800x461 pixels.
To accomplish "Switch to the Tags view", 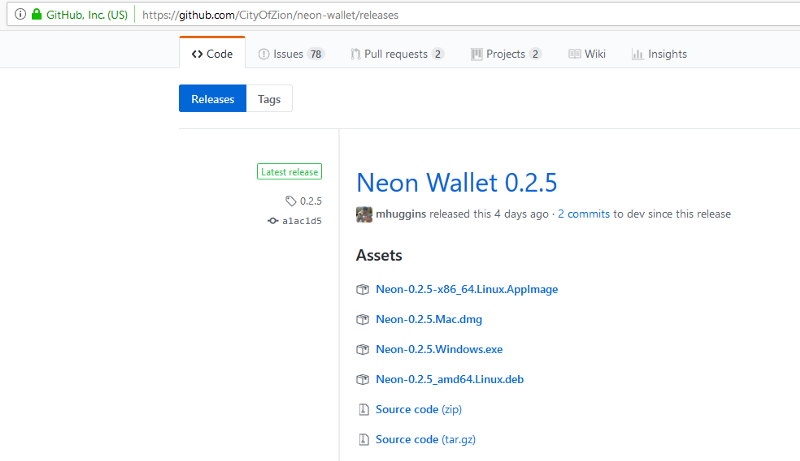I will pyautogui.click(x=269, y=98).
